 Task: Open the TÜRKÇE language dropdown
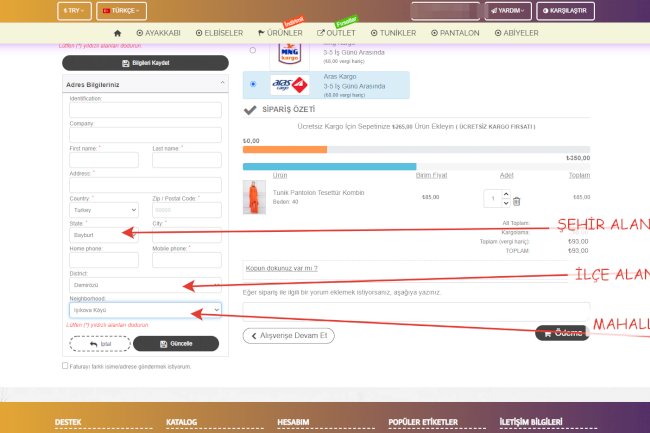click(121, 11)
